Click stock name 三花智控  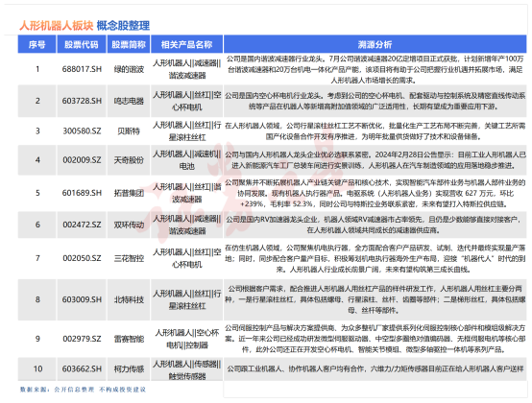tap(129, 259)
